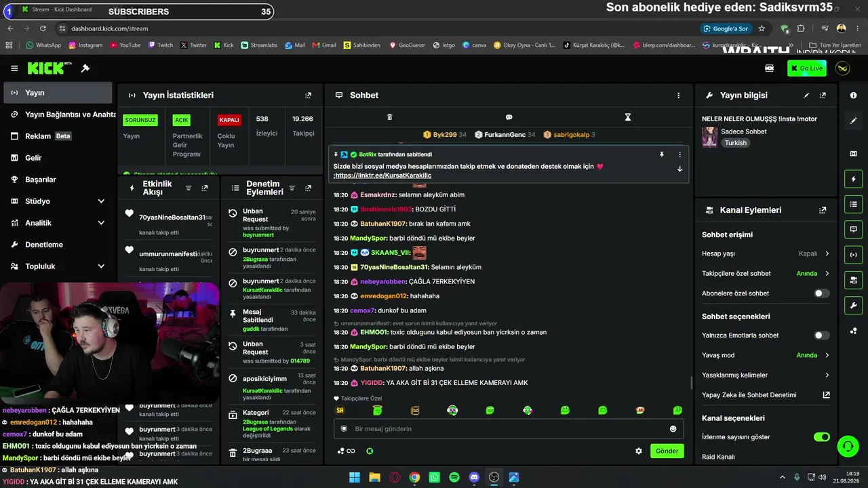Screen dimensions: 868x488
Task: Open the green headset support button
Action: pos(848,445)
